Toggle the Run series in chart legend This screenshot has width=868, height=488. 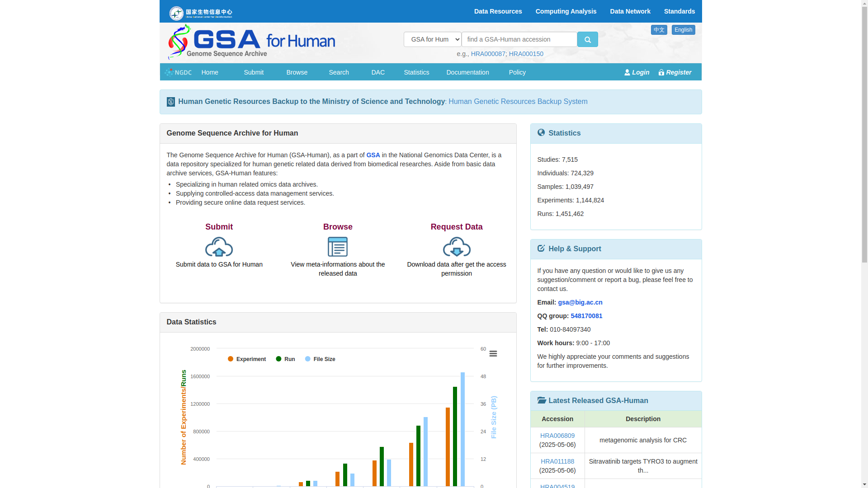[285, 359]
